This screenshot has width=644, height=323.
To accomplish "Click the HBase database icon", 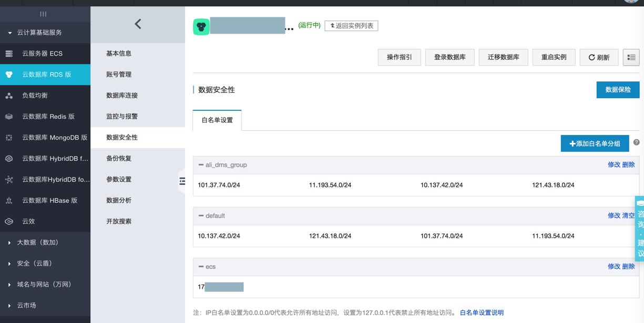I will coord(9,201).
